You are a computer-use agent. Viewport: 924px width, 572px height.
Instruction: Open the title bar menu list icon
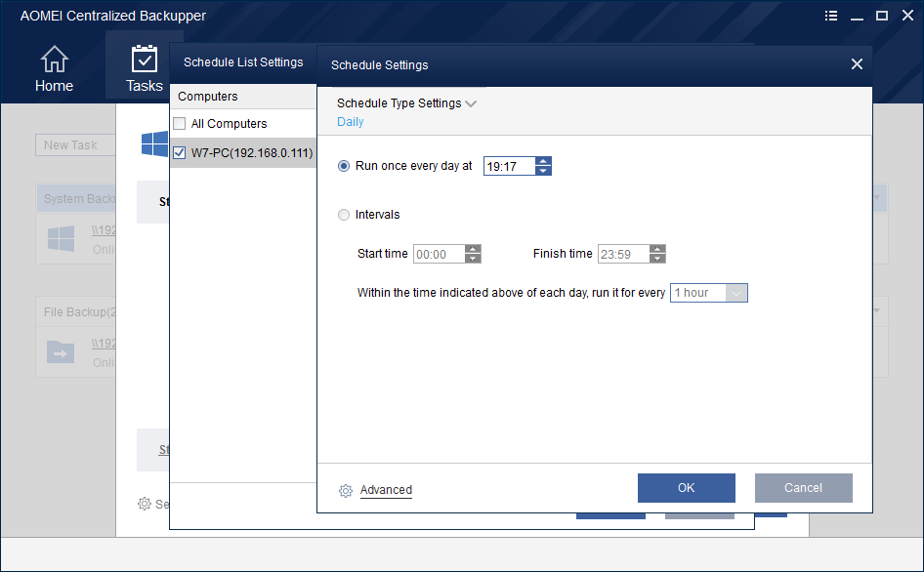point(831,16)
